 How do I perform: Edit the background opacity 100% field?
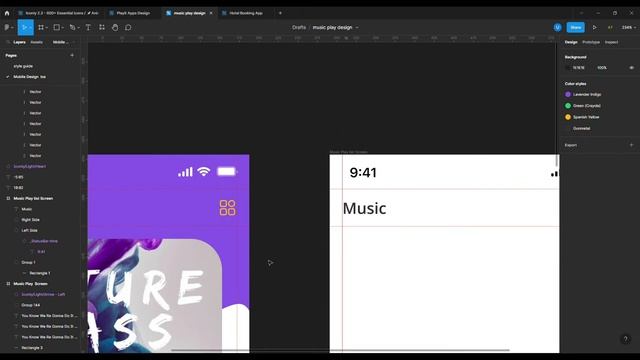[602, 68]
